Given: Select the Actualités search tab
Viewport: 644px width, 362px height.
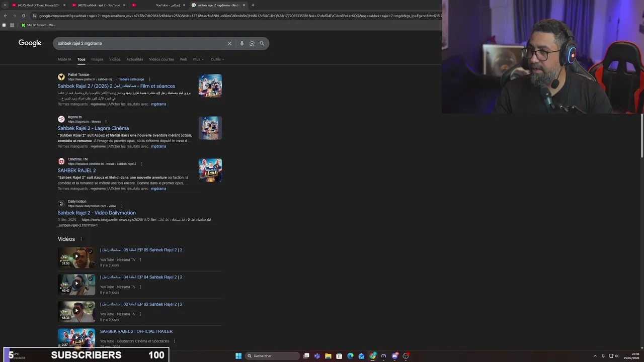Looking at the screenshot, I should click(x=135, y=59).
